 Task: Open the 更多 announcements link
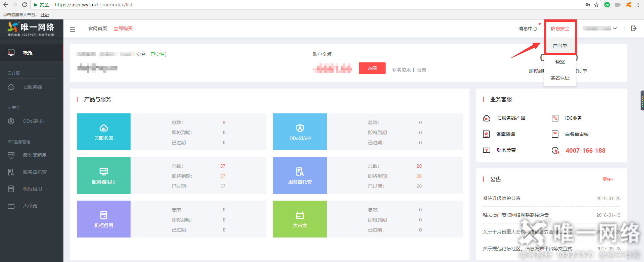click(608, 179)
